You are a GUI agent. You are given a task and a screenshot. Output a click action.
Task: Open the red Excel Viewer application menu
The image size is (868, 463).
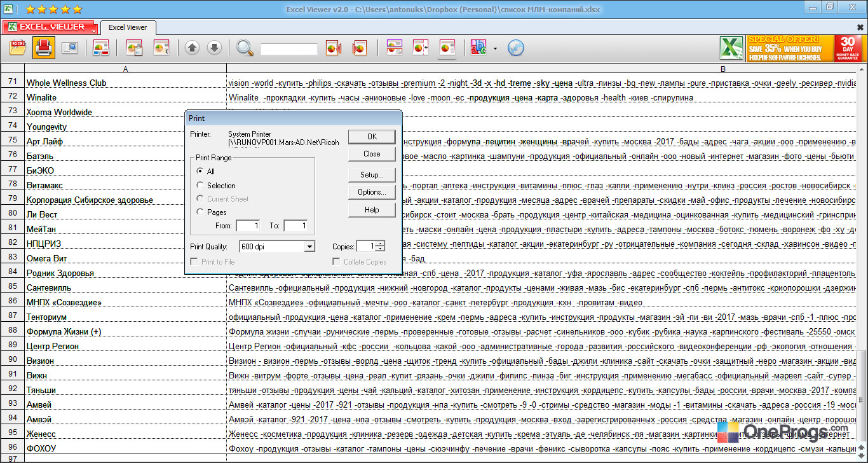[x=50, y=27]
